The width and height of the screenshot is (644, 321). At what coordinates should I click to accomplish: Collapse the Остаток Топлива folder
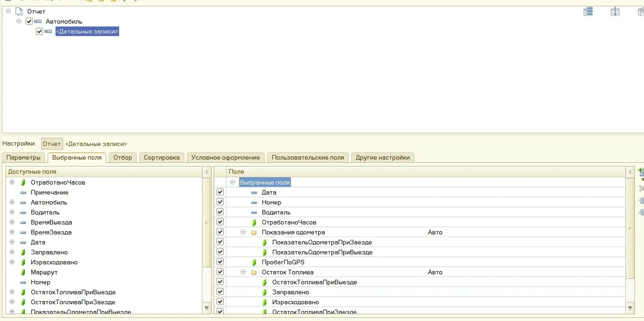243,272
